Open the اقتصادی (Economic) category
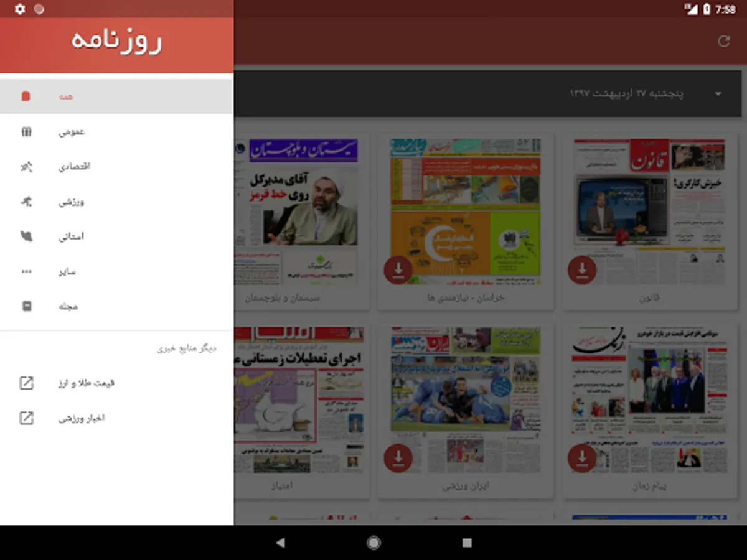The height and width of the screenshot is (560, 747). click(x=117, y=167)
